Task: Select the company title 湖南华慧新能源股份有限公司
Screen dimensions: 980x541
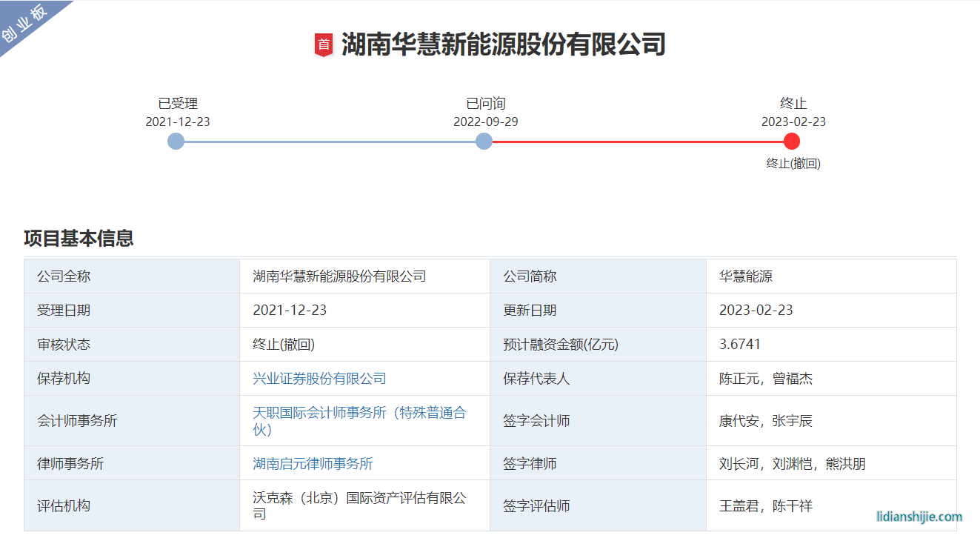Action: pos(504,44)
